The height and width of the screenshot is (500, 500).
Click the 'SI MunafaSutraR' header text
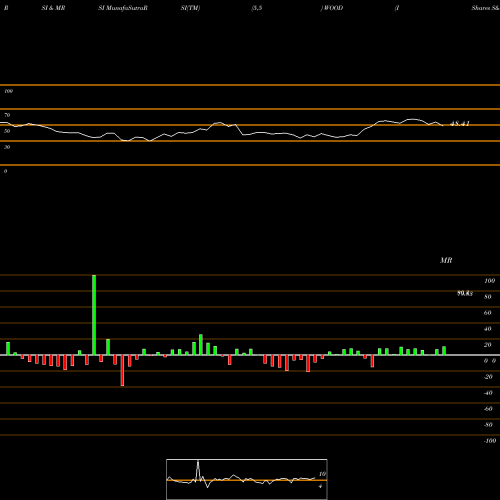click(x=123, y=8)
